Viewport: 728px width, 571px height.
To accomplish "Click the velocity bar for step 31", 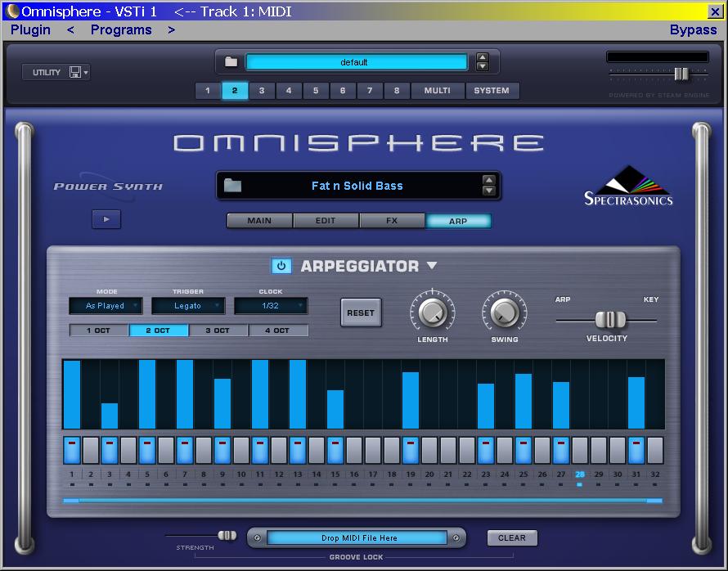I will coord(636,402).
